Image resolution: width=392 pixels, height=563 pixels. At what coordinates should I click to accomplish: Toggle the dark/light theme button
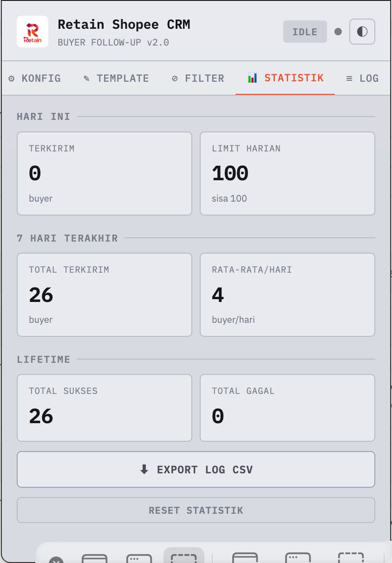pos(362,32)
